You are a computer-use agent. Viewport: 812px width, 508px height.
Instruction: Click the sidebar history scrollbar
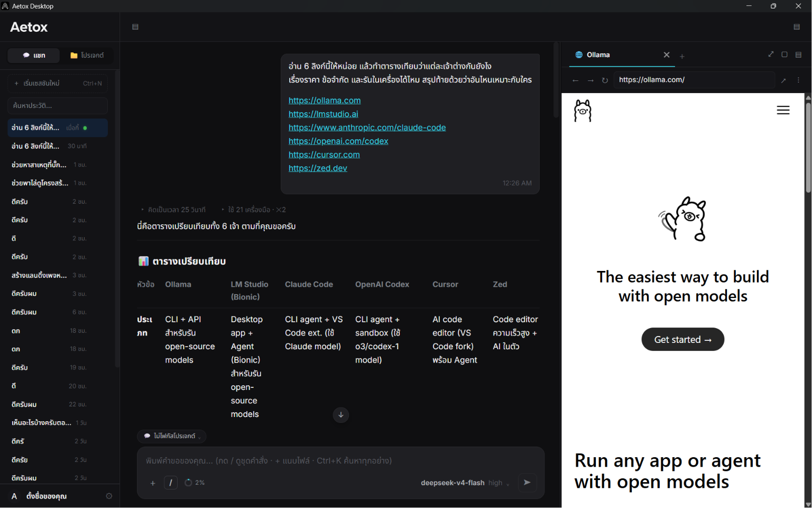coord(117,218)
